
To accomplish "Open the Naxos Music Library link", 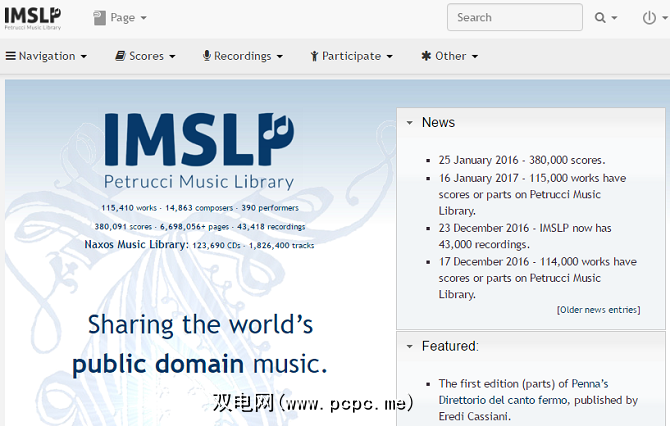I will click(136, 245).
